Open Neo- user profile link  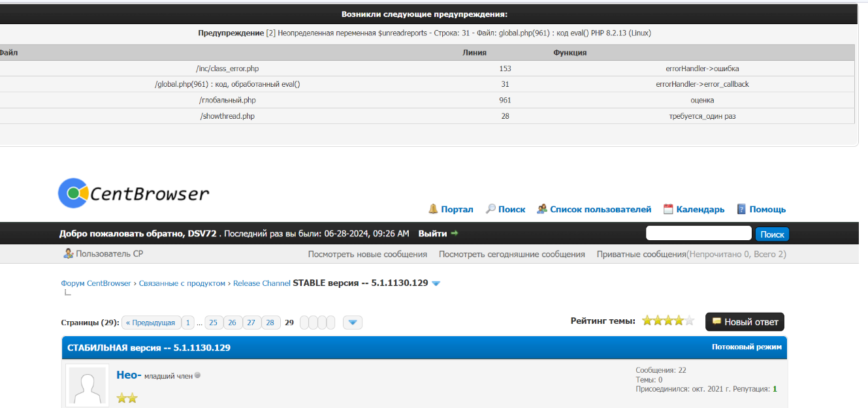(x=129, y=375)
